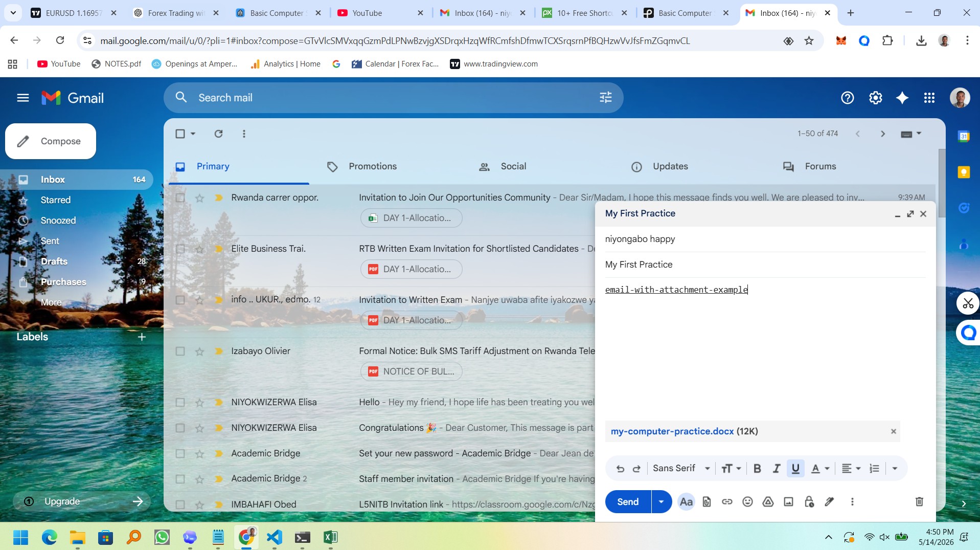
Task: Open the Google apps grid
Action: point(929,98)
